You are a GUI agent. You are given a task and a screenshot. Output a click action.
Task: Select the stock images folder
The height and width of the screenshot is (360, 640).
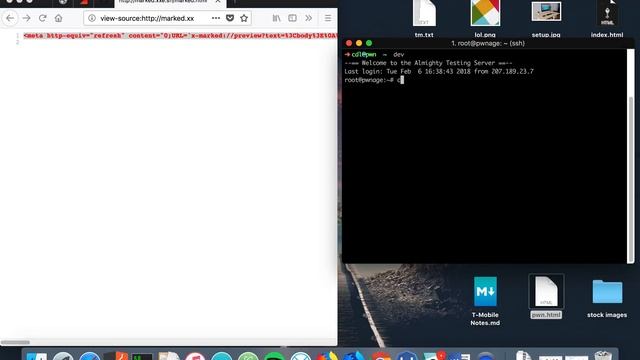click(607, 298)
